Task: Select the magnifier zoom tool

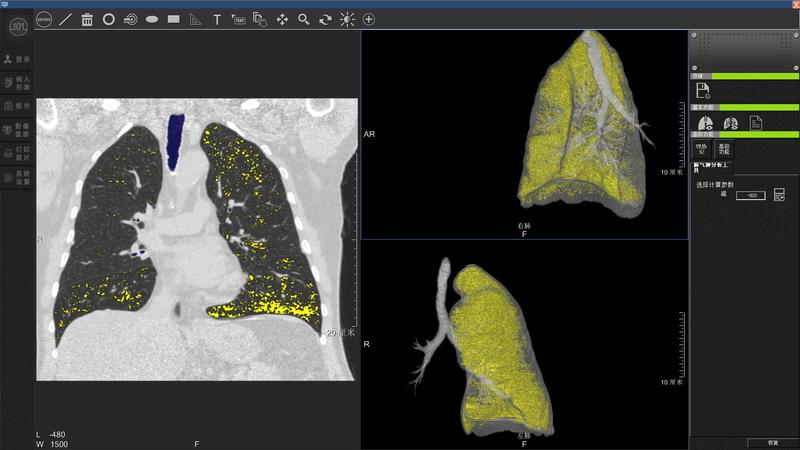Action: coord(304,19)
